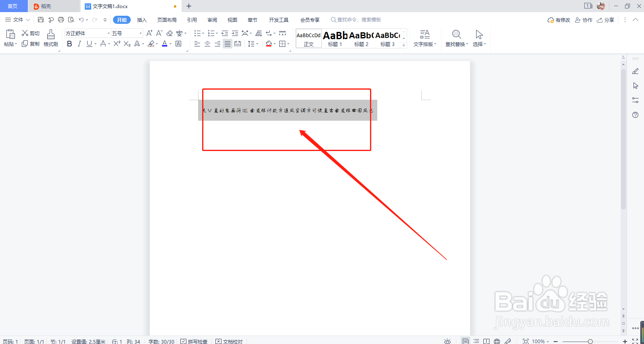Open the line spacing dropdown
Viewport: 644px width, 344px height.
click(257, 44)
